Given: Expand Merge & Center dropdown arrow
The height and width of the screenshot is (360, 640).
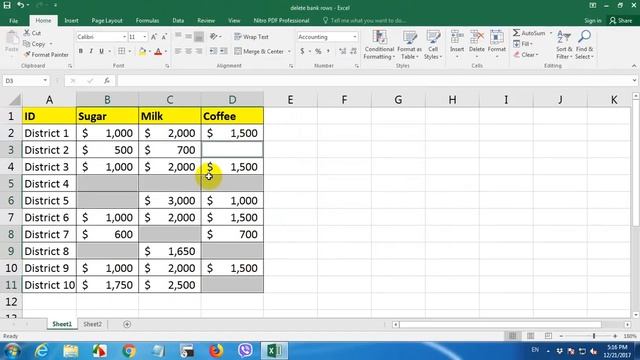Looking at the screenshot, I should point(289,51).
